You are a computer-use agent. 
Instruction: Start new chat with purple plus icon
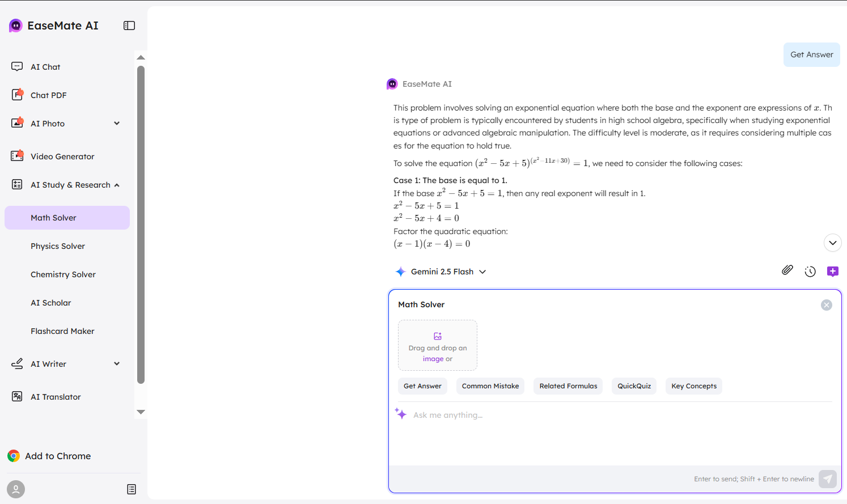832,272
